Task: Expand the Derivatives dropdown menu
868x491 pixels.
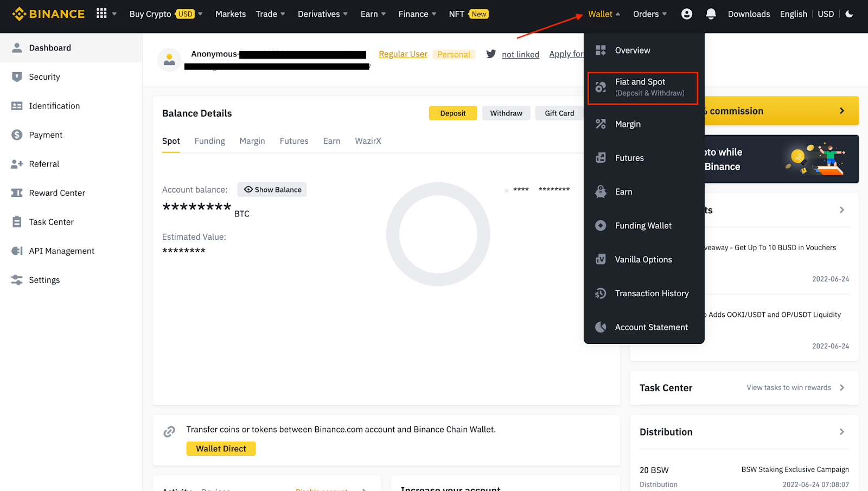Action: point(323,14)
